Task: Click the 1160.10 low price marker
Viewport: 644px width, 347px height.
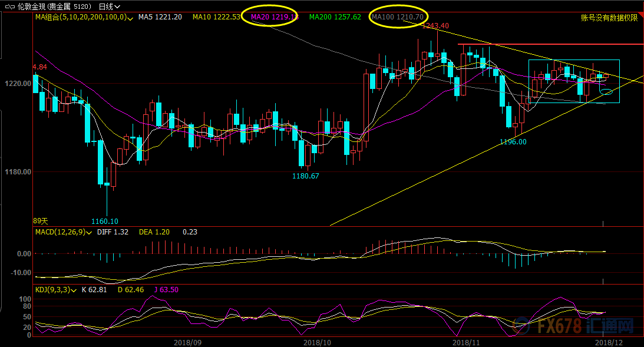Action: pos(105,221)
